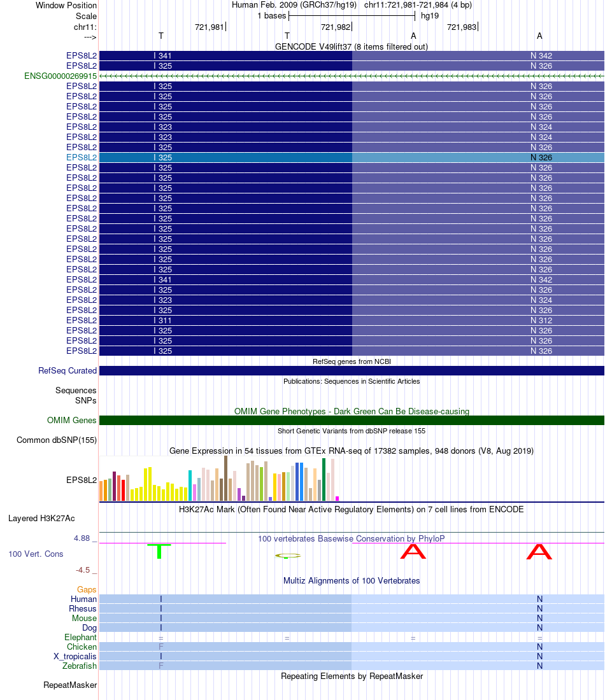The height and width of the screenshot is (700, 605).
Task: Click the tallest brown bar in GTEx chart
Action: [x=225, y=478]
